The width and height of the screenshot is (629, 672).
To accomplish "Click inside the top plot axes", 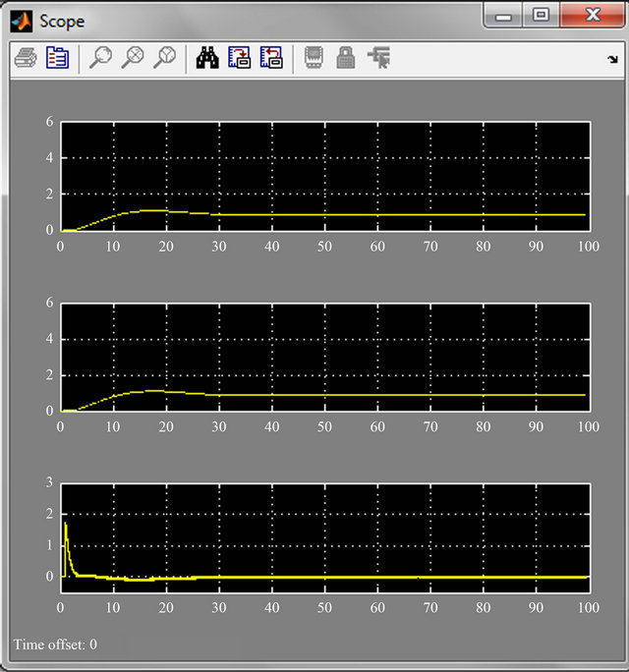I will click(325, 176).
